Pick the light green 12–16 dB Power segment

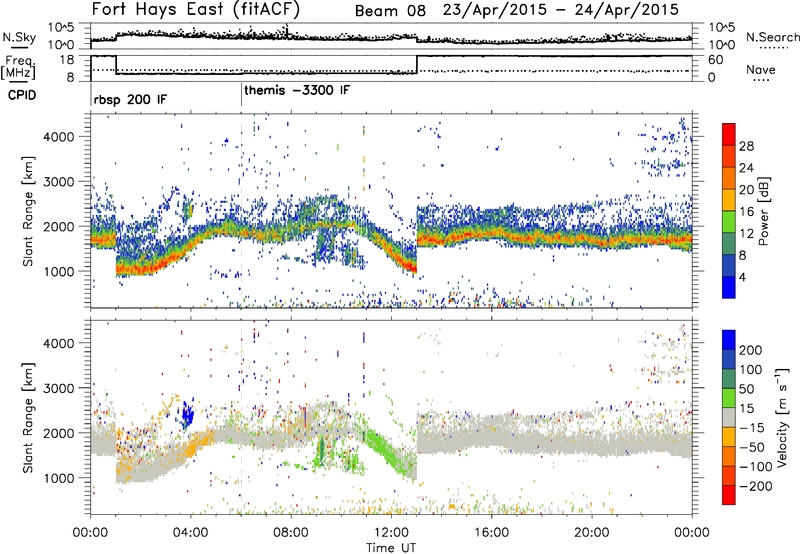click(729, 221)
